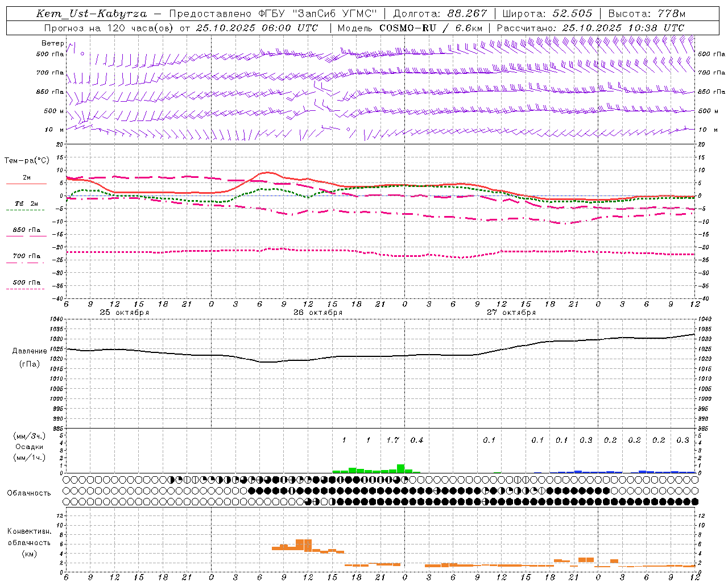Click the forecast header Прогноз на 120 часа(ов)
The image size is (728, 582).
pyautogui.click(x=109, y=28)
